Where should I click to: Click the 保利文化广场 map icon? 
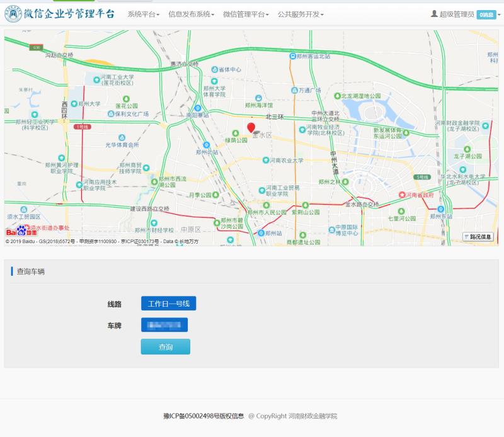click(x=112, y=114)
